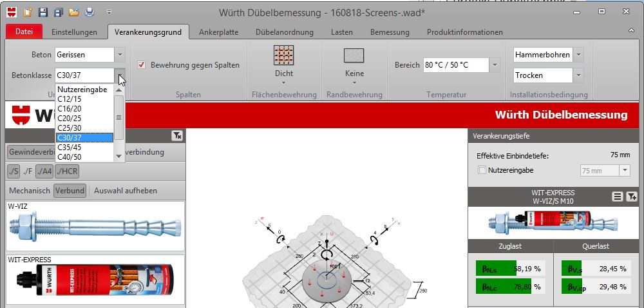Open the Beton Gerissen dropdown
This screenshot has width=644, height=308.
pyautogui.click(x=120, y=55)
